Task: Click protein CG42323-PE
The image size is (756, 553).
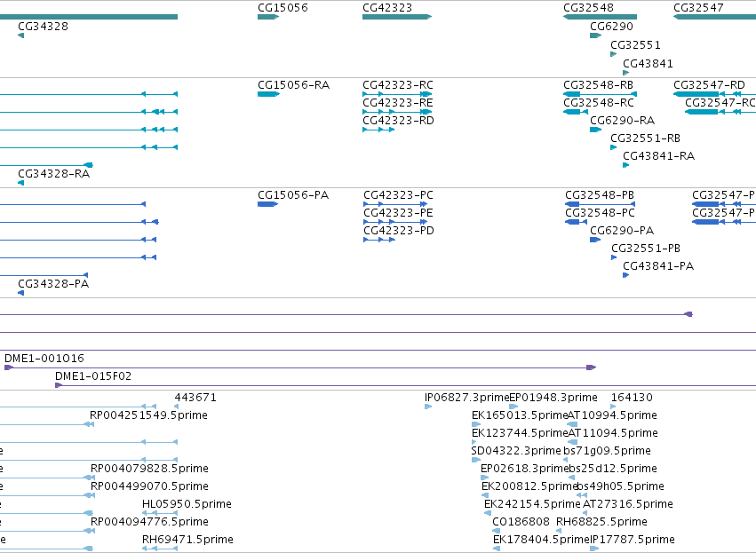Action: [398, 213]
